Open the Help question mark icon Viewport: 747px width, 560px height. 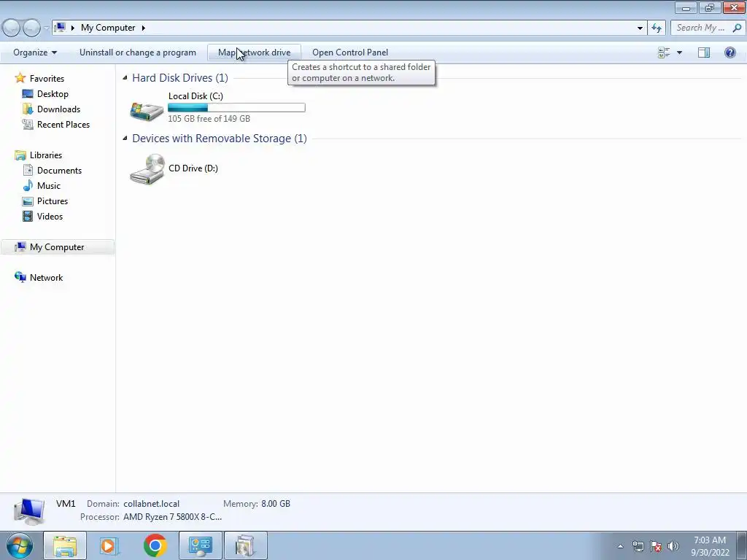[729, 52]
